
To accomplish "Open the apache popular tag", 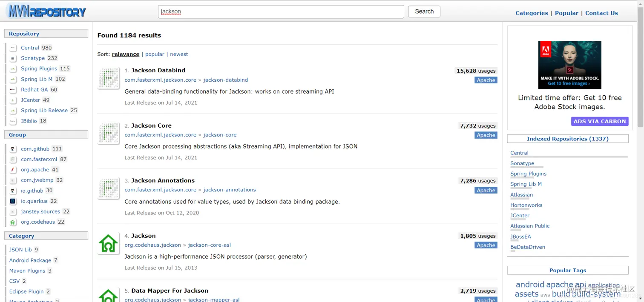I will coord(559,285).
